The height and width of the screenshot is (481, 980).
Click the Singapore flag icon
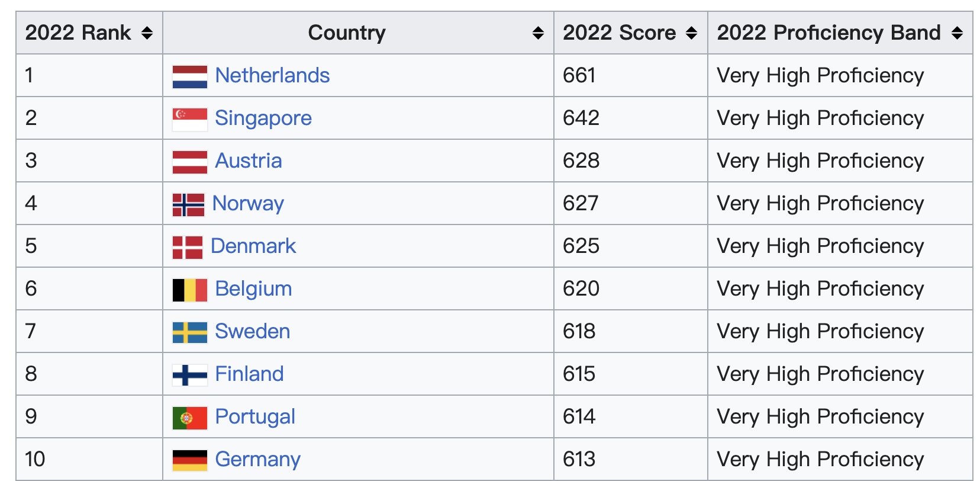click(189, 119)
